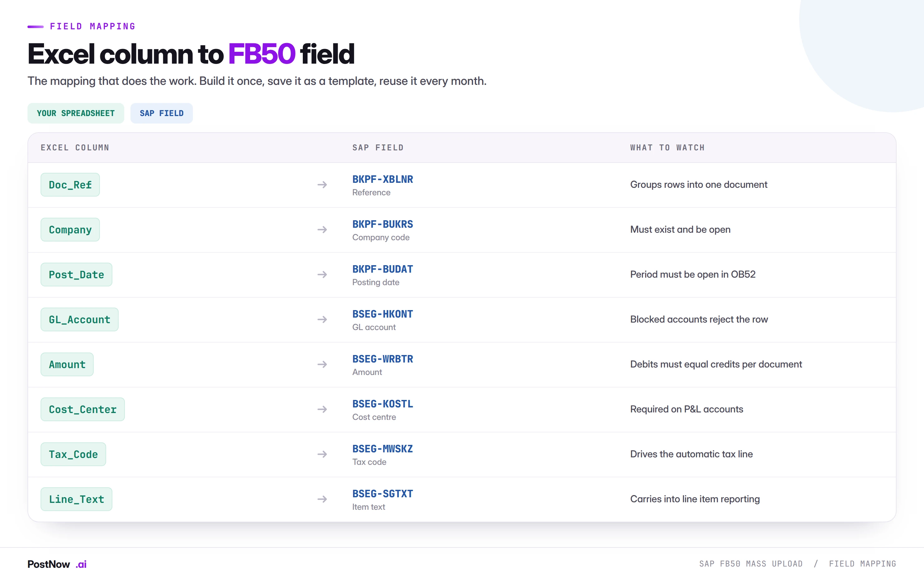Click 'Carries into line item reporting' note

click(x=695, y=499)
